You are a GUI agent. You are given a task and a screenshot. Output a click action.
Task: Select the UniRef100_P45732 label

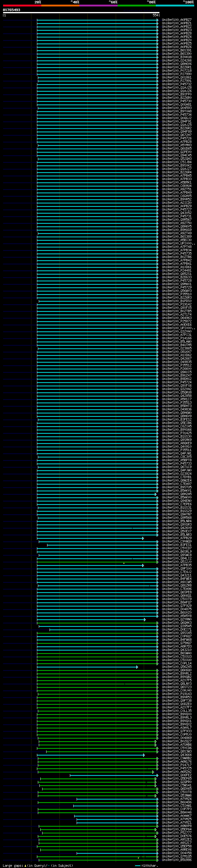177,84
